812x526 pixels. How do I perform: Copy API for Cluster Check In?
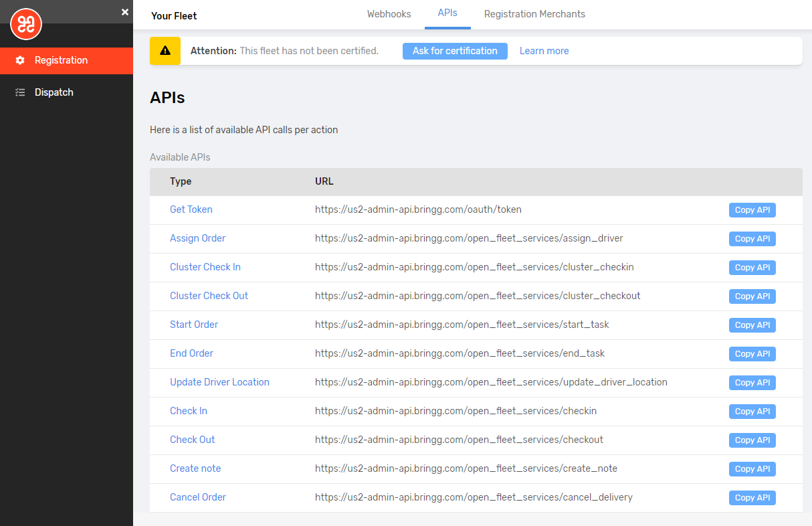point(752,268)
